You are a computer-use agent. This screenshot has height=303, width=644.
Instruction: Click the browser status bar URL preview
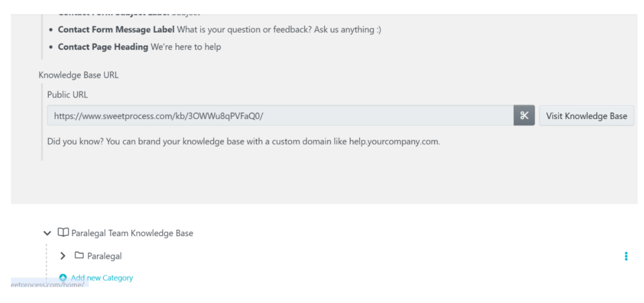click(49, 284)
